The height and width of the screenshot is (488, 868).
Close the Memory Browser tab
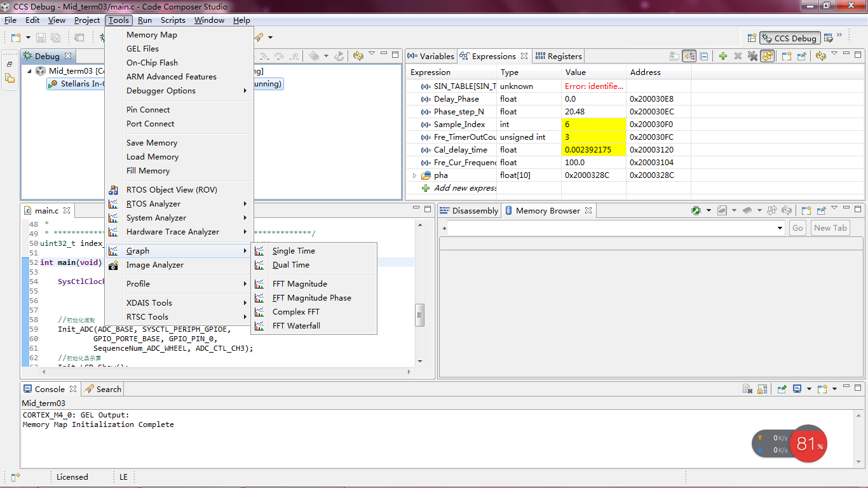coord(588,210)
